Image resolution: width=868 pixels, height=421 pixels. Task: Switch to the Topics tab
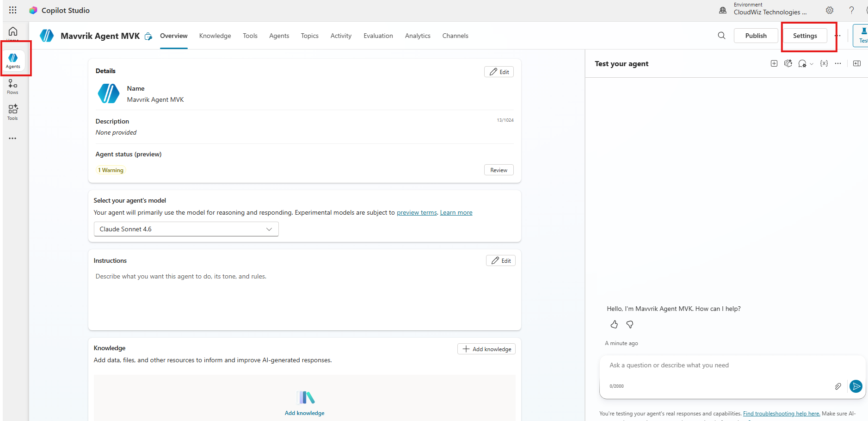tap(310, 36)
